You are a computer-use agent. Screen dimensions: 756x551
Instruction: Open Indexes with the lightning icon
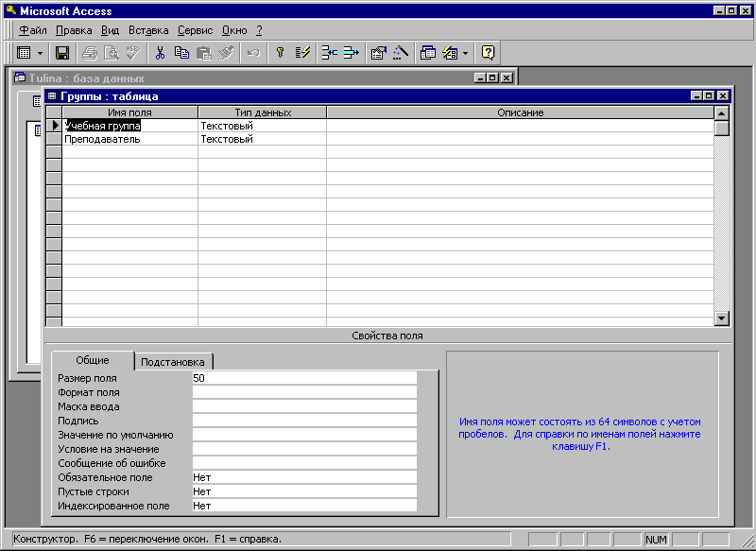302,53
